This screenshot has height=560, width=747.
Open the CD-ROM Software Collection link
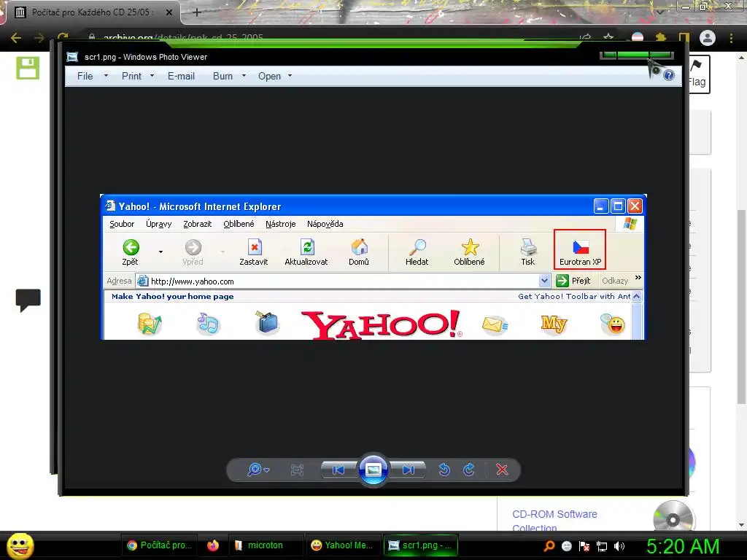554,521
